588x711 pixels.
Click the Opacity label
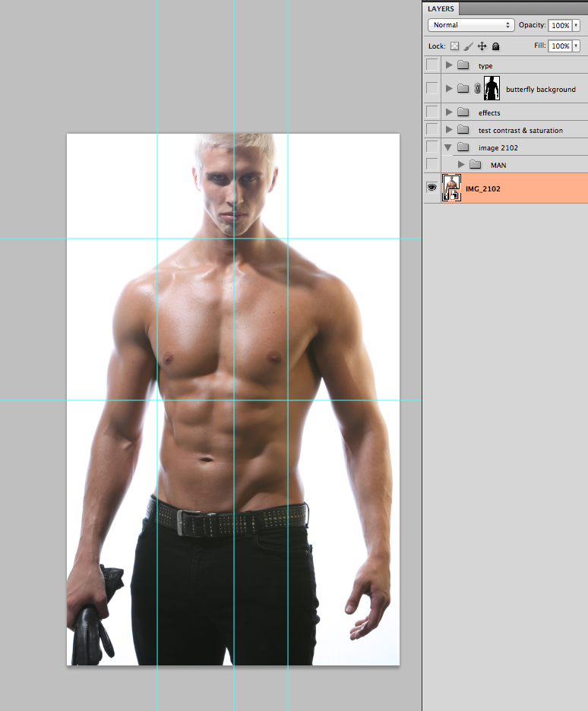point(533,25)
